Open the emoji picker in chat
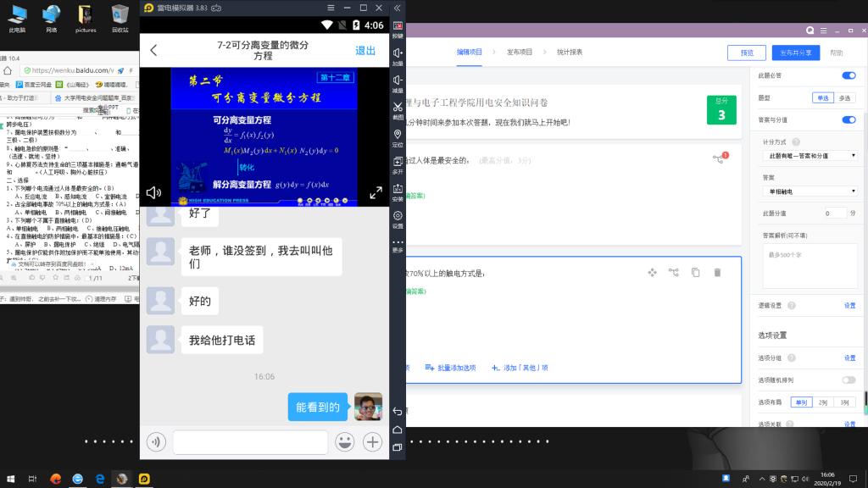This screenshot has width=868, height=488. click(x=344, y=441)
